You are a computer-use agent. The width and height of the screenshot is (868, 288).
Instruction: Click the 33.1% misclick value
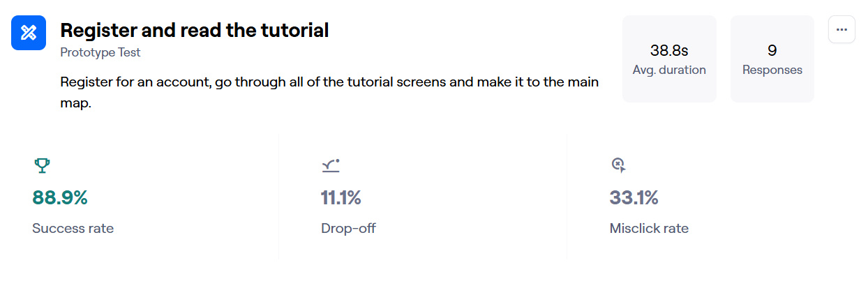(634, 198)
